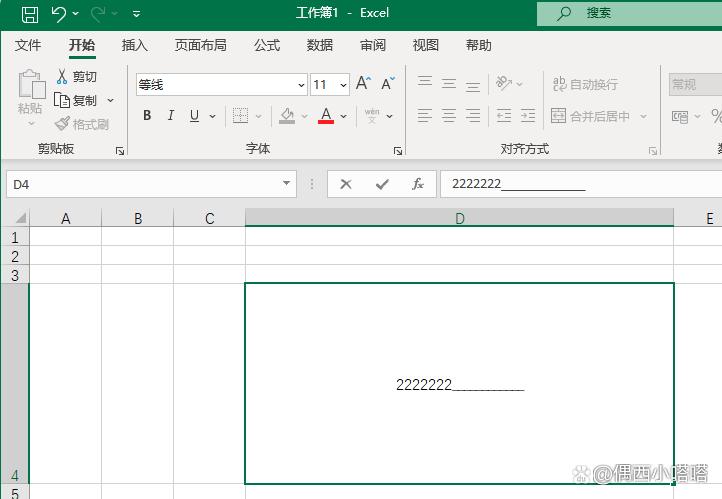Click cell D4 containing 2222222
Screen dimensions: 722x499
pos(460,383)
